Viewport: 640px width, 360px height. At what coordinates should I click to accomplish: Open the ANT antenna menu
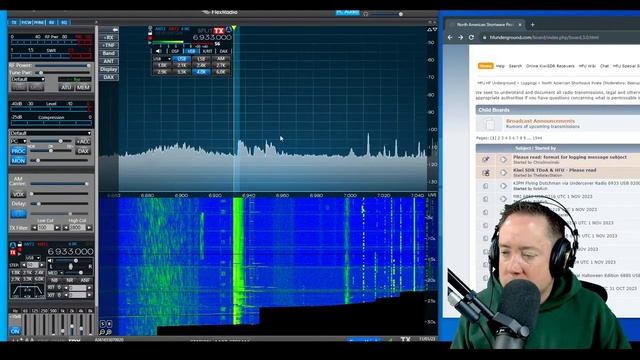[x=109, y=61]
